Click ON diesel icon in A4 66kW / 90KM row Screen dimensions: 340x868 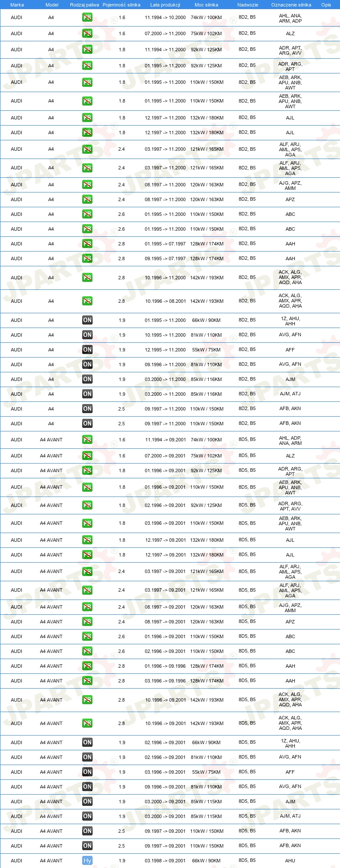(87, 320)
